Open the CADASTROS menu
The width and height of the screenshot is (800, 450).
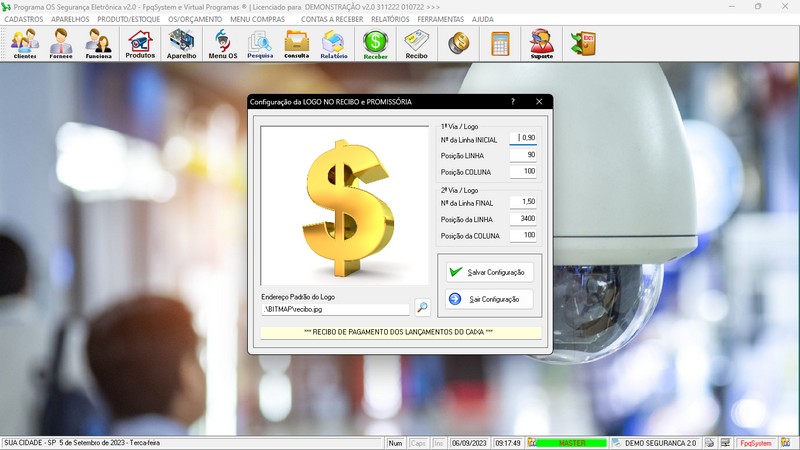[x=24, y=19]
